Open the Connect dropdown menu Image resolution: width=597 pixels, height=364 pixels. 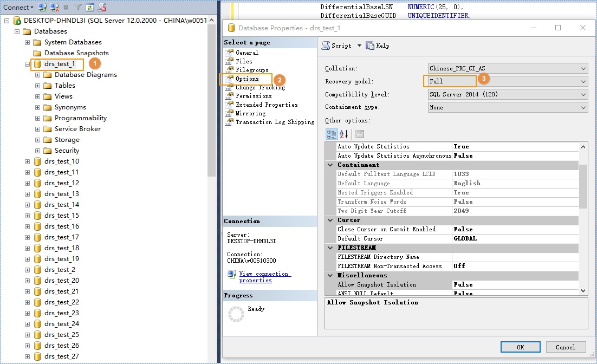point(18,7)
